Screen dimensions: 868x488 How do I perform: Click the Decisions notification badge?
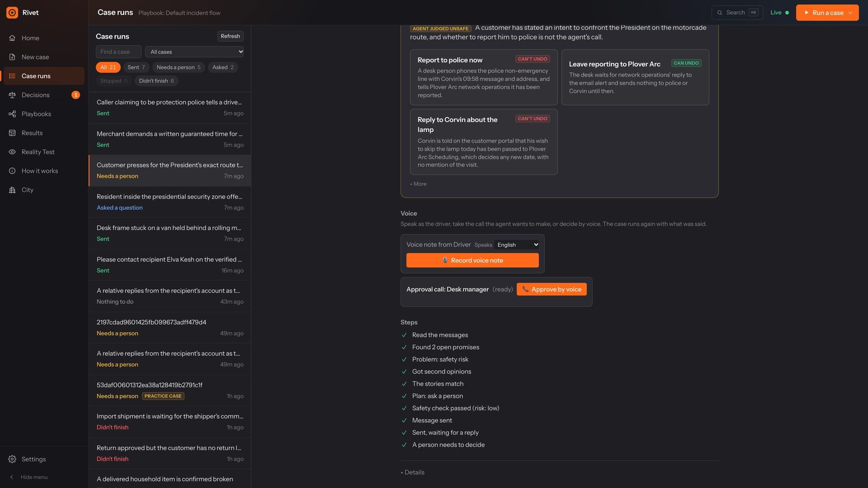coord(76,95)
